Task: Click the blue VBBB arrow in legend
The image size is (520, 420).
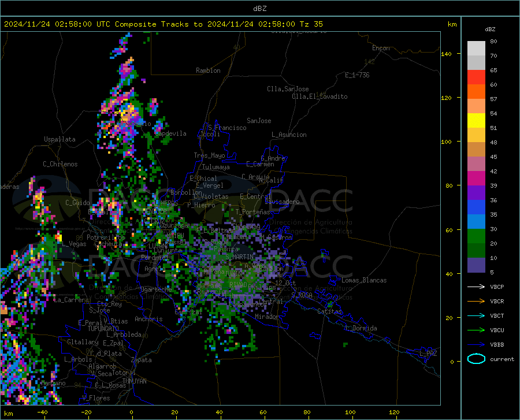Action: (x=476, y=345)
